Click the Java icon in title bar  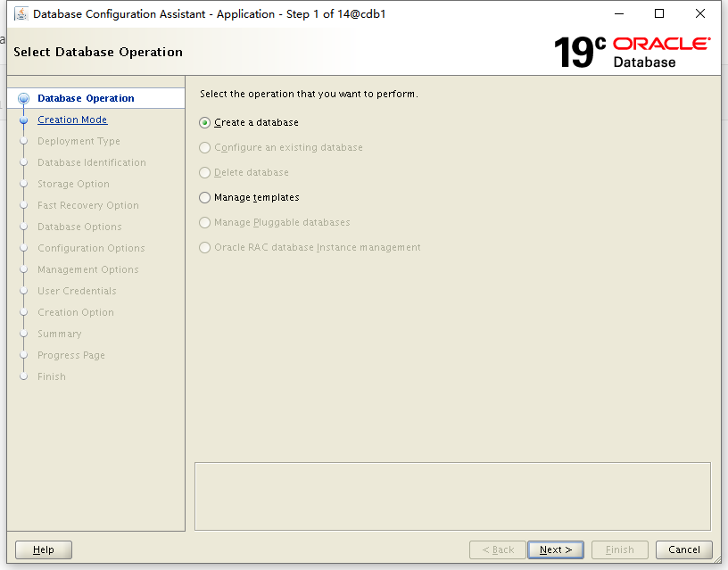coord(21,14)
